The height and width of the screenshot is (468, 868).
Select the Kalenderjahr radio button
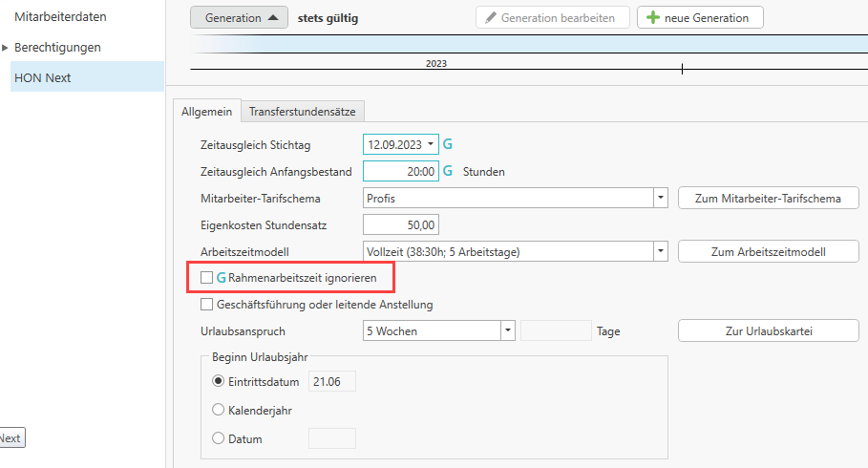coord(219,411)
